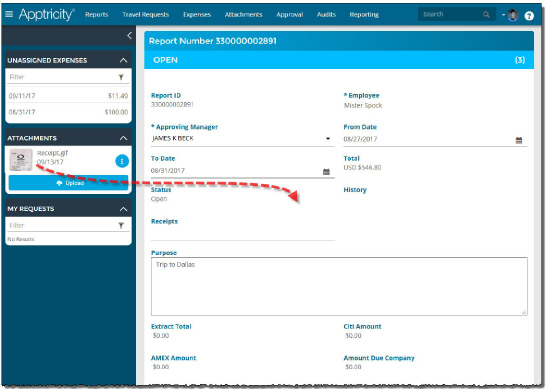This screenshot has width=548, height=389.
Task: Select the 08/31/17 $100.00 expense
Action: tap(68, 112)
